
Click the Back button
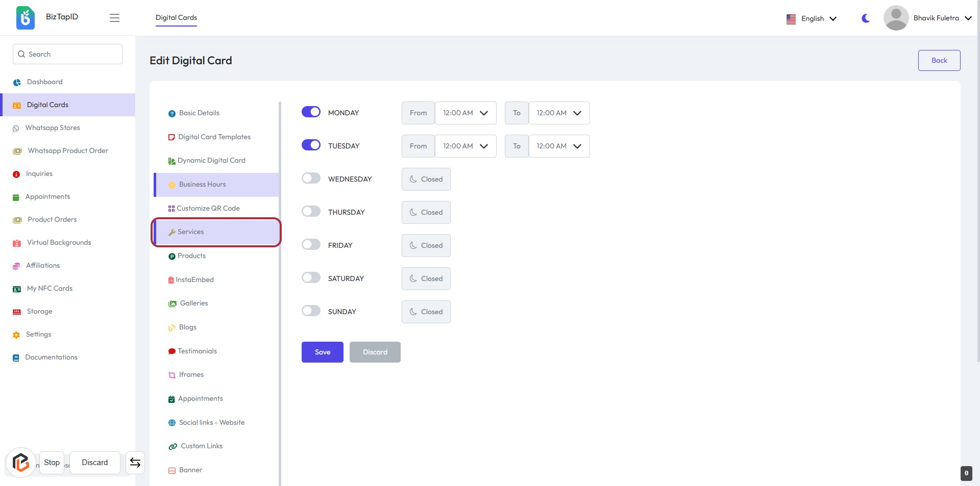(x=939, y=60)
